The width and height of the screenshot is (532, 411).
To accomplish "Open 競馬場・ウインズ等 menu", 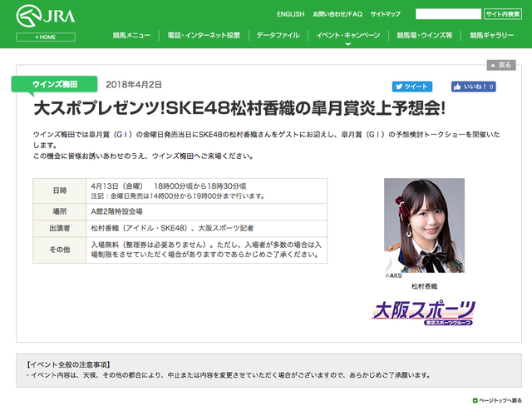I will coord(425,35).
